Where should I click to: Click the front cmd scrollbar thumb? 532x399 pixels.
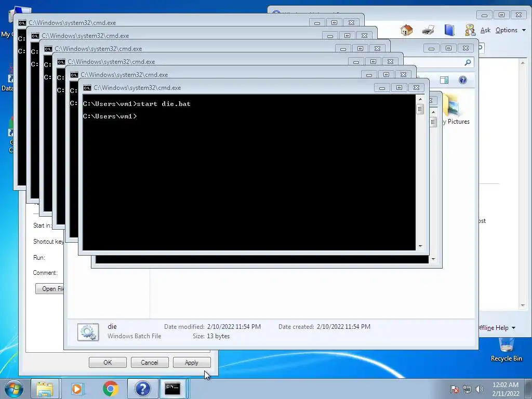tap(420, 109)
